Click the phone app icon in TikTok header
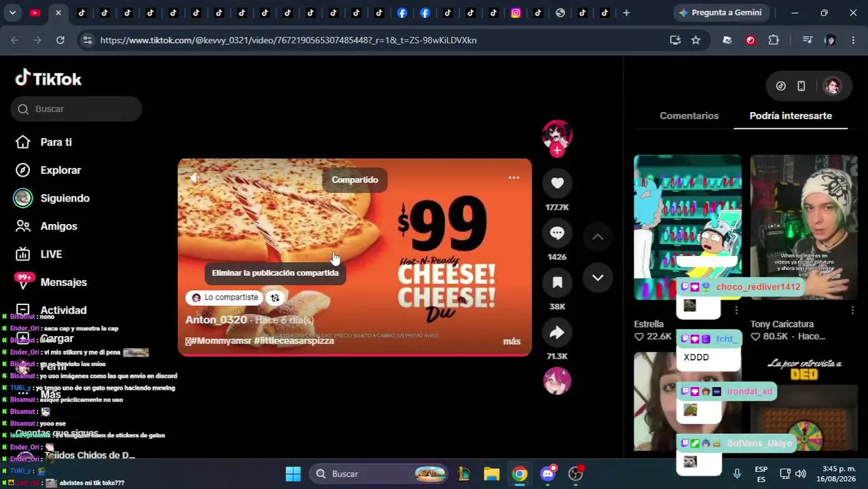The height and width of the screenshot is (489, 868). point(801,86)
